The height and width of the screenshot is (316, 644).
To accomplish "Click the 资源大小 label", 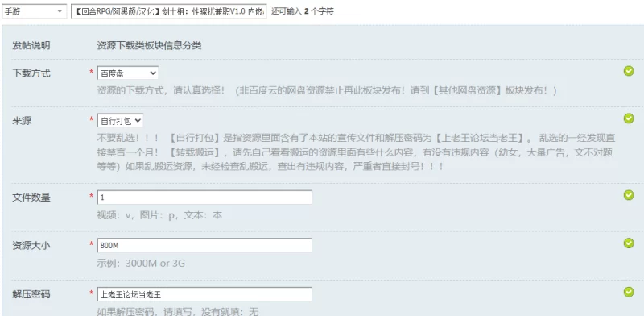I will pyautogui.click(x=31, y=246).
